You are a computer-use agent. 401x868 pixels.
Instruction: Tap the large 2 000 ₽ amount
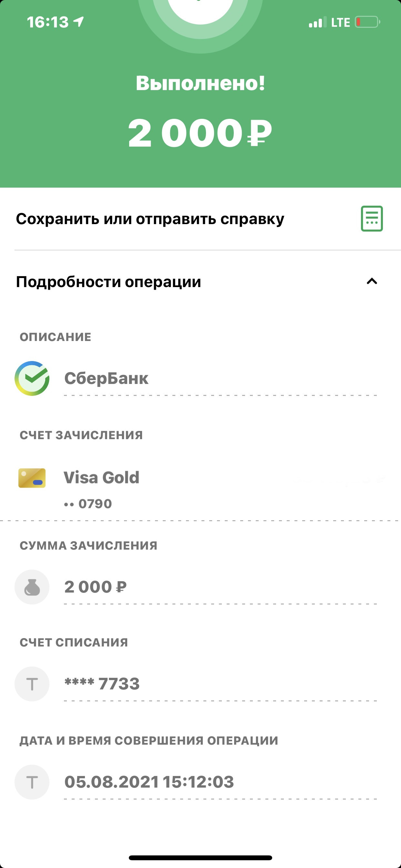[x=200, y=133]
